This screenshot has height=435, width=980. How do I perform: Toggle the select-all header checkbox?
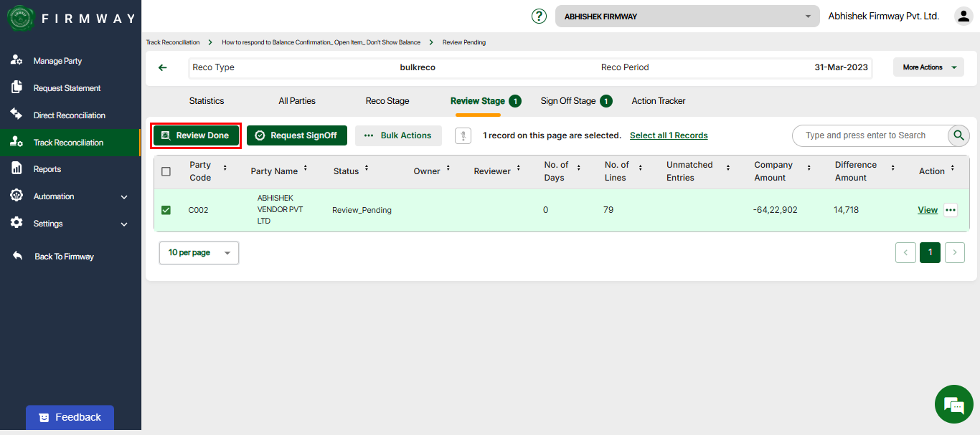click(166, 171)
